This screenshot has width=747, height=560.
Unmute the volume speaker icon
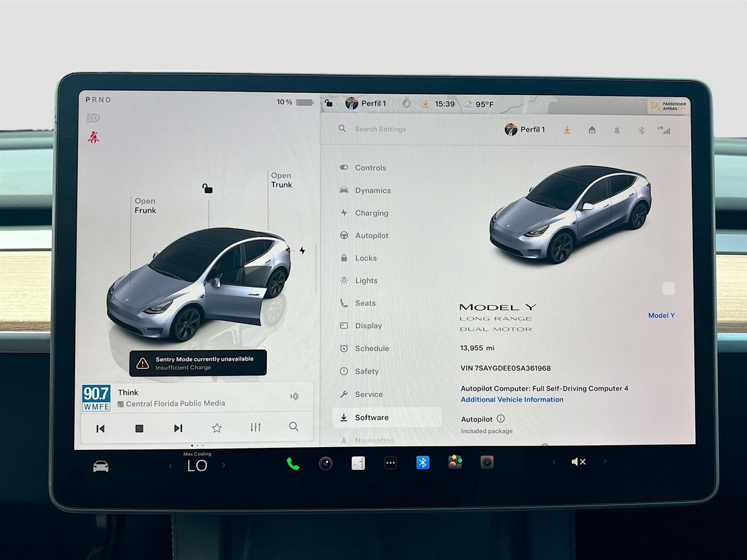click(x=579, y=462)
